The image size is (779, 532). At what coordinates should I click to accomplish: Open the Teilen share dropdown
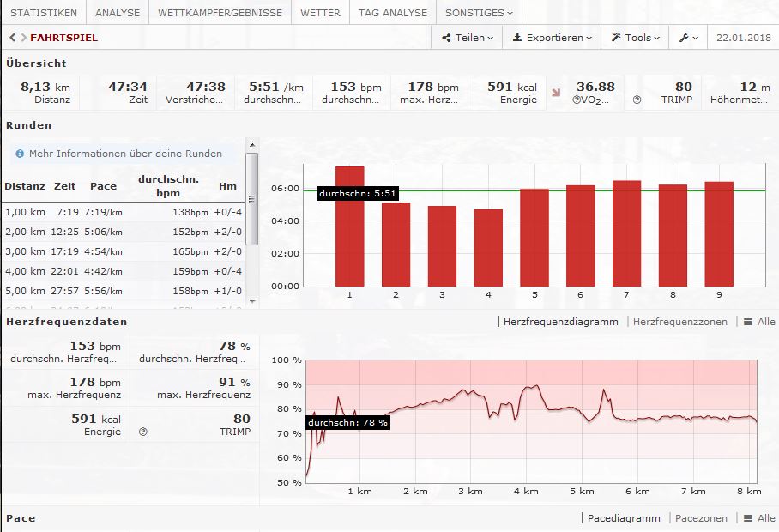tap(468, 38)
